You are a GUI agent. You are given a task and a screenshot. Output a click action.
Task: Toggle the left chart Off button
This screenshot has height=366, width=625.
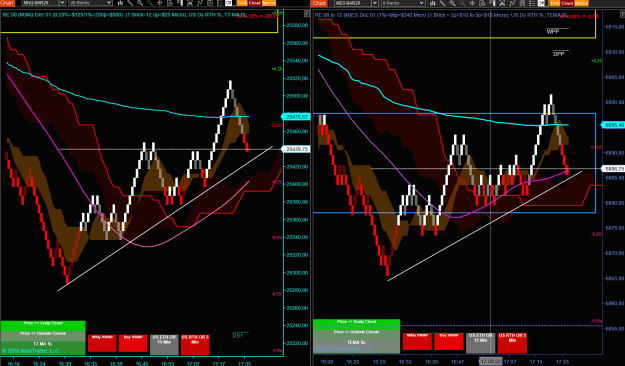coord(228,3)
